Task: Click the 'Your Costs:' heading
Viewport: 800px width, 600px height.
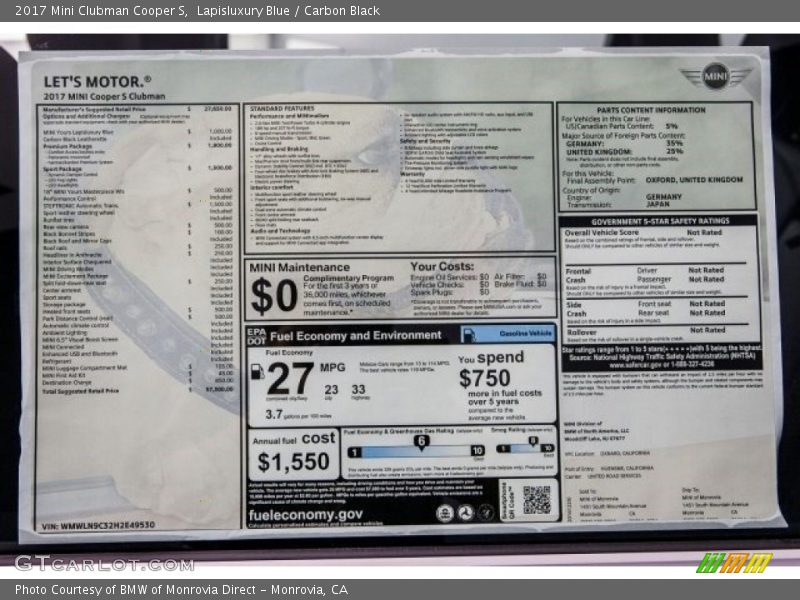Action: tap(442, 266)
